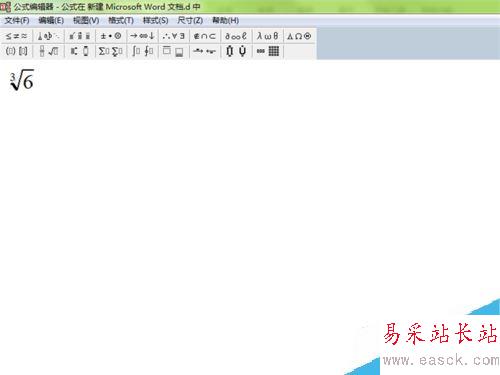Open underbar and overbar templates palette
This screenshot has width=500, height=375.
coord(174,51)
